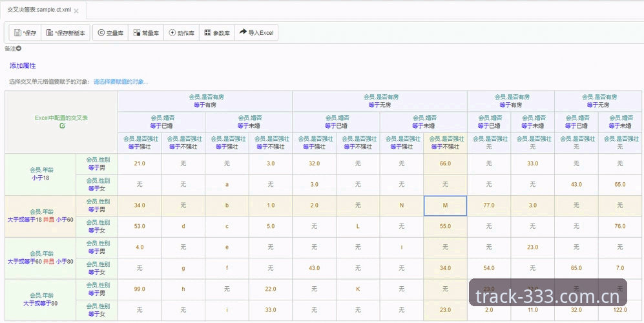644x323 pixels.
Task: Click row header 大于或等于18 并且 小于60
Action: (x=41, y=216)
